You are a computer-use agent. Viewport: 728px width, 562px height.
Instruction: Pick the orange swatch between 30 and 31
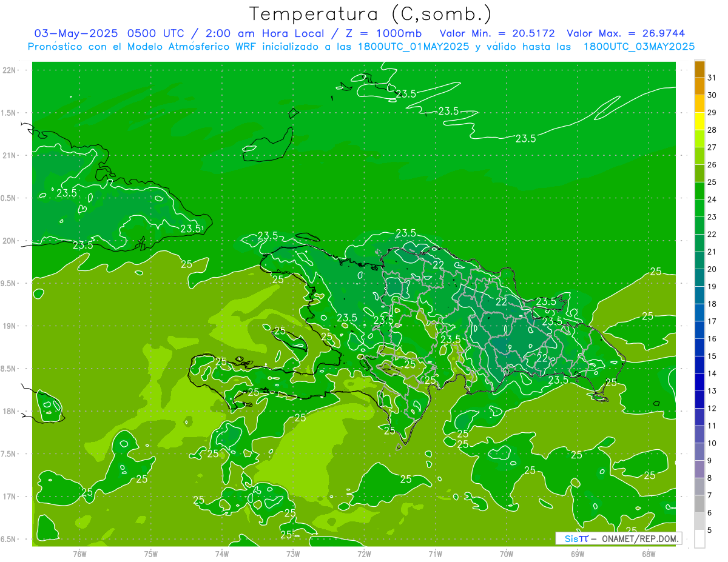coord(699,86)
